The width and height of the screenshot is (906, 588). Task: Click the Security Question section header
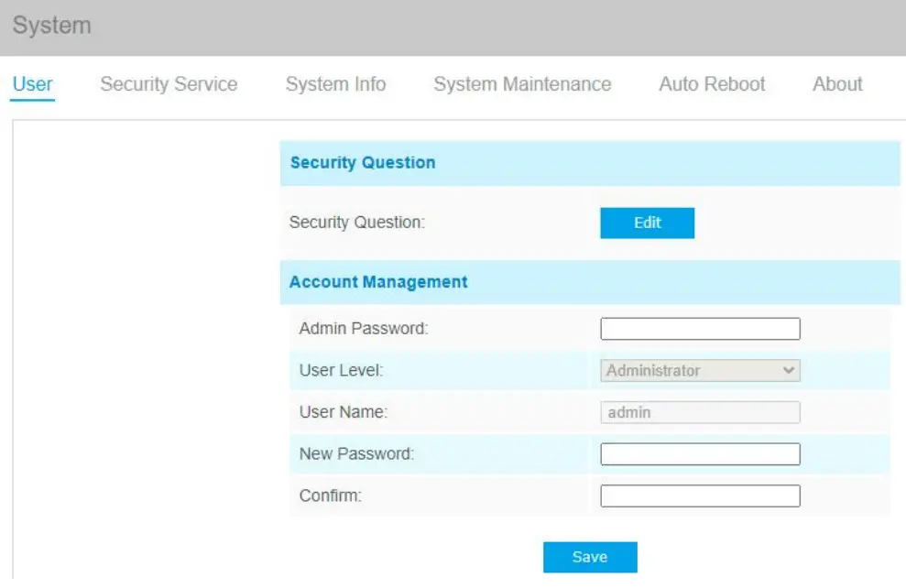click(x=363, y=163)
